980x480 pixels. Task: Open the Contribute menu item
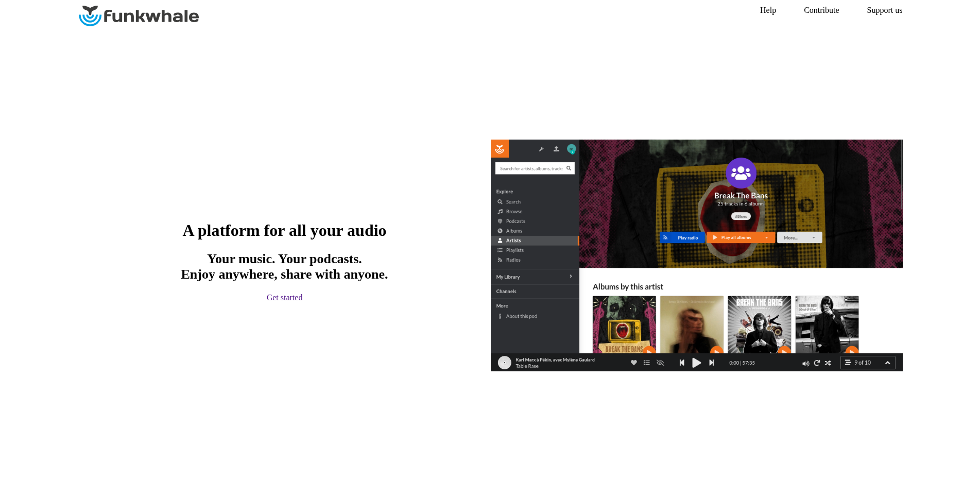[x=821, y=10]
